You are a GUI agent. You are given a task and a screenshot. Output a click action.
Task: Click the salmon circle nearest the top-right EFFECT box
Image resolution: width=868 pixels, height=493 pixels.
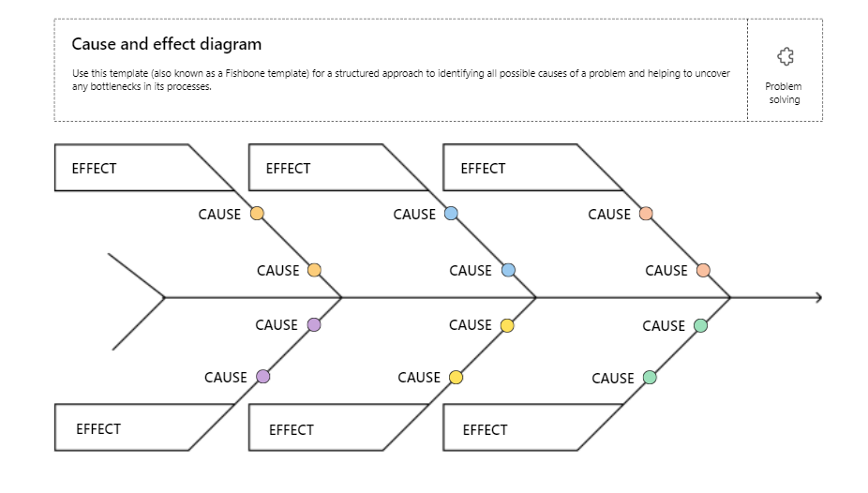click(646, 213)
